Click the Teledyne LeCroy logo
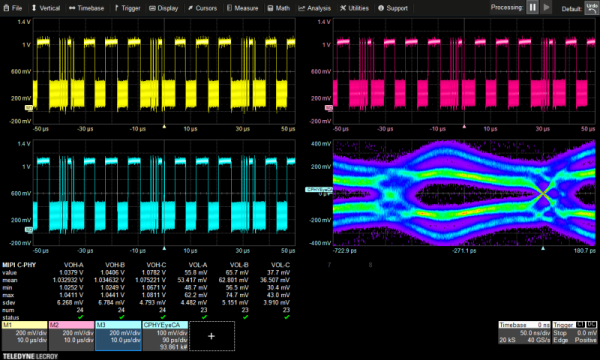The height and width of the screenshot is (360, 600). [x=30, y=356]
